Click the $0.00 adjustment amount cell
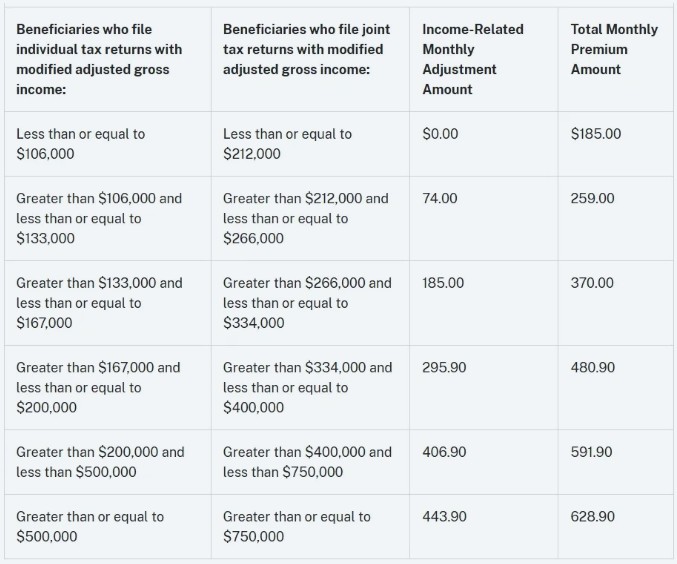The height and width of the screenshot is (564, 677). [440, 134]
